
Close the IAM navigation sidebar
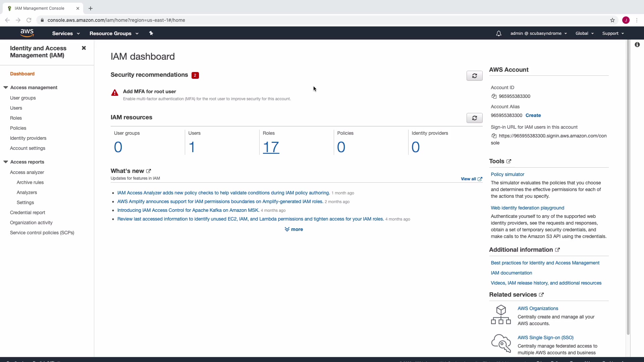tap(84, 48)
